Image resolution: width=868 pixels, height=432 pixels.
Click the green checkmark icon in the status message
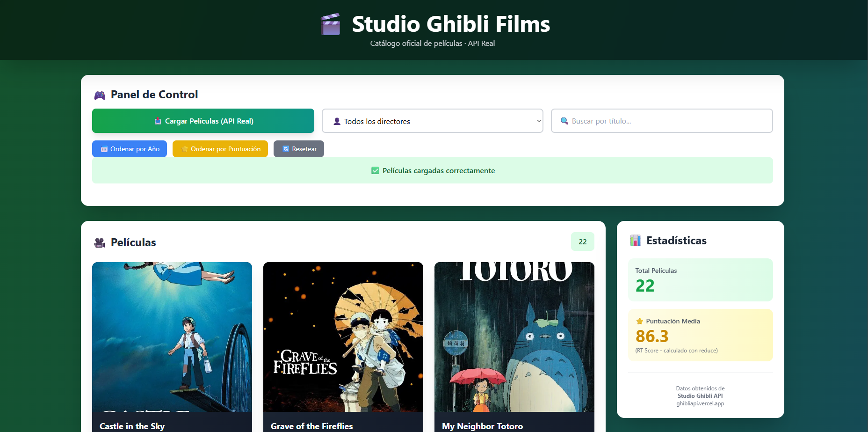coord(375,170)
